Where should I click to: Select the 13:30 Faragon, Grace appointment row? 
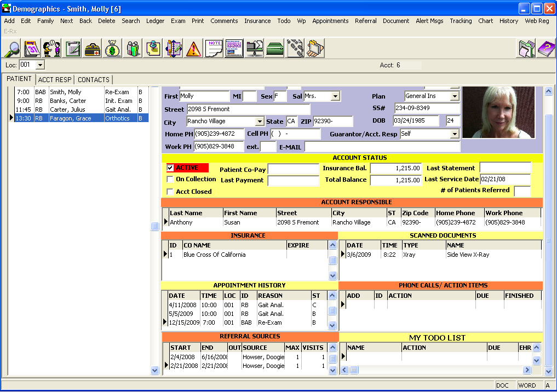pos(82,118)
